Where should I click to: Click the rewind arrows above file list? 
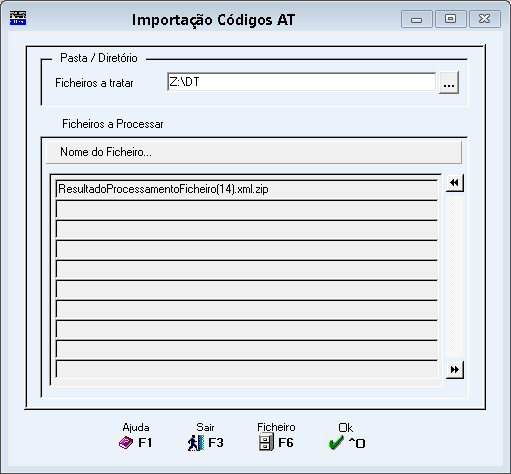point(454,183)
